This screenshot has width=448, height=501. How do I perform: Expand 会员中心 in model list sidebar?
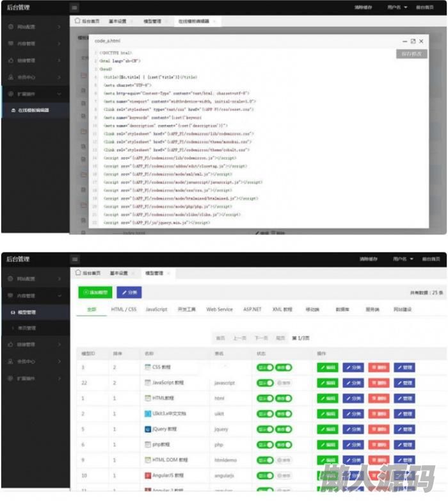click(60, 361)
